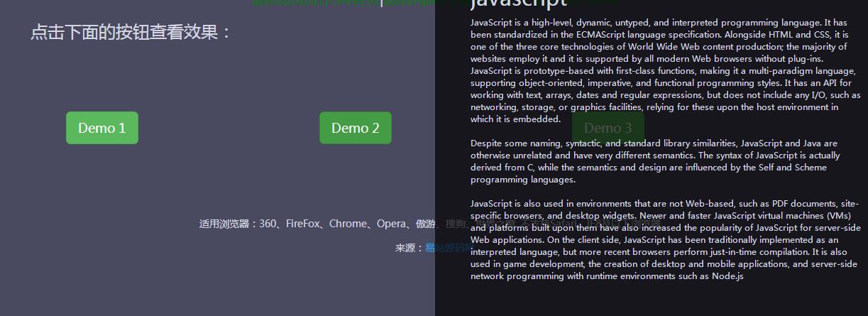Click Opera in the browser list
Viewport: 868px width, 316px height.
[x=390, y=224]
